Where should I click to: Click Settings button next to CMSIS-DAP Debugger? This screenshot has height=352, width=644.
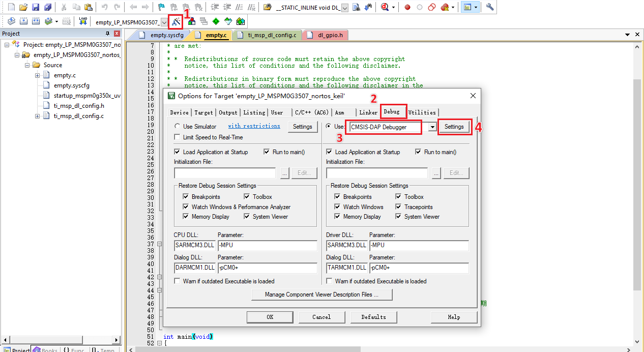pos(454,127)
